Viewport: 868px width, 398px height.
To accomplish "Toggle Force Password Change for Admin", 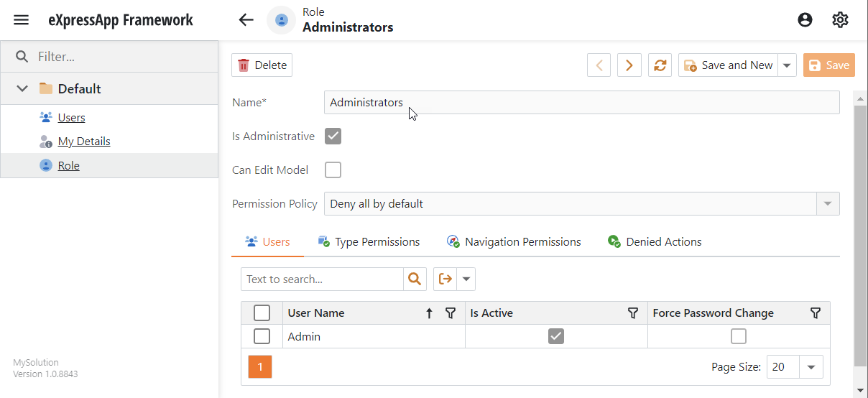I will tap(739, 336).
